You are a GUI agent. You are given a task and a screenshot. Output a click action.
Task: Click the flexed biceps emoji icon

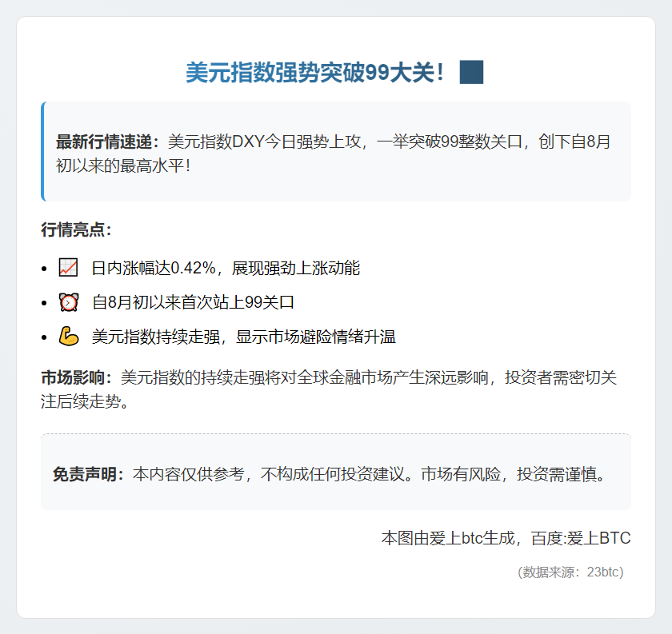pos(69,337)
